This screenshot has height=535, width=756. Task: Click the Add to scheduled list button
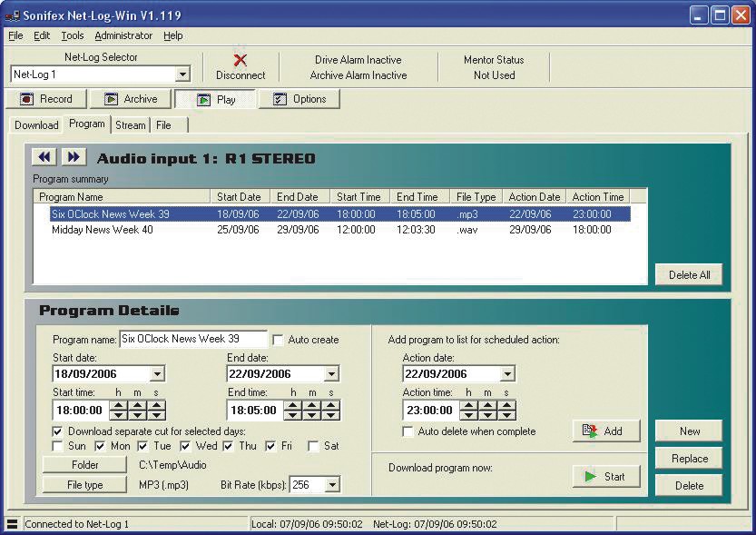(x=606, y=431)
